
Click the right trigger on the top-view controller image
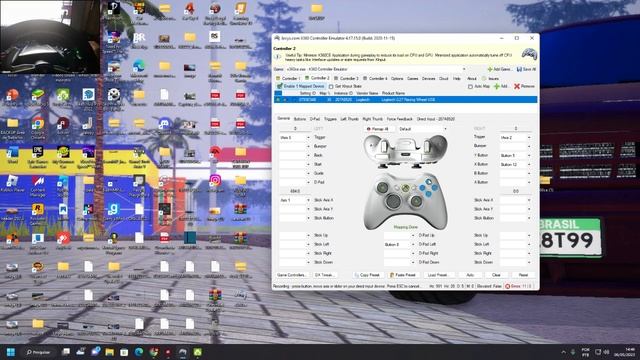pyautogui.click(x=427, y=146)
